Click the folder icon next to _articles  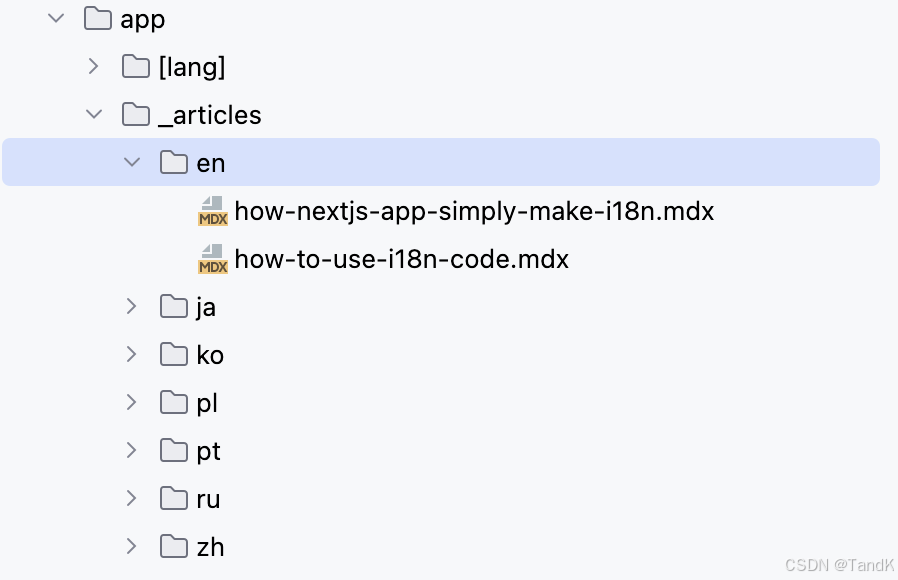137,114
